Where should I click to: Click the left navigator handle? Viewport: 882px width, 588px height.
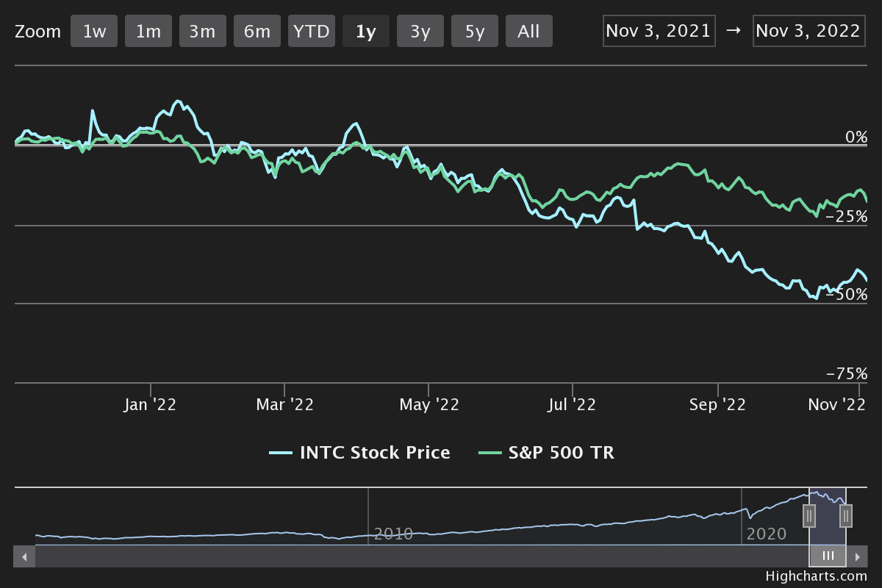[809, 516]
